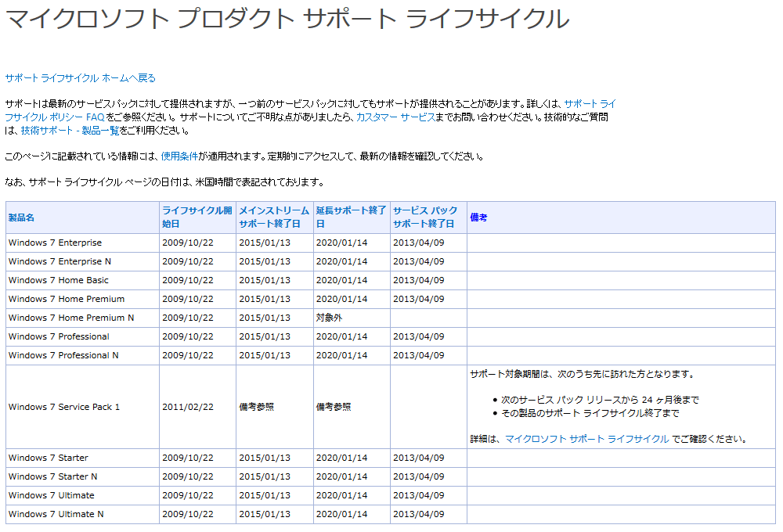
Task: Select the サービス パック サポート終了日 header
Action: [x=426, y=217]
